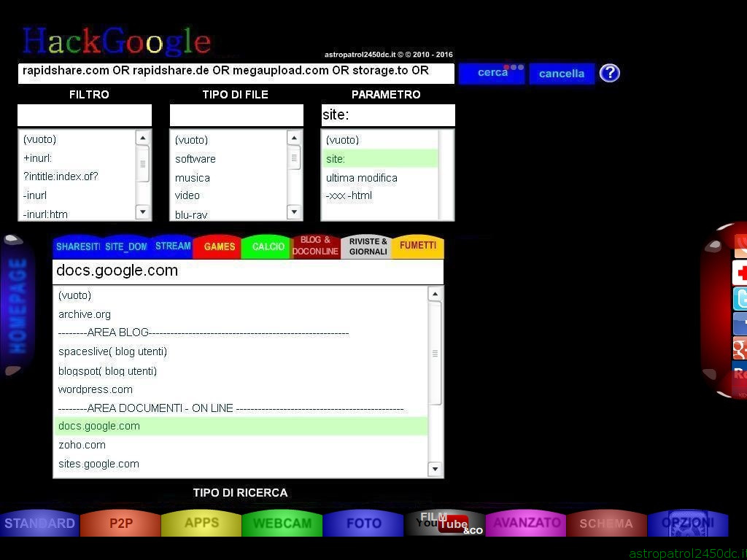Viewport: 747px width, 560px height.
Task: Switch to the SHARESITI tab
Action: (77, 246)
